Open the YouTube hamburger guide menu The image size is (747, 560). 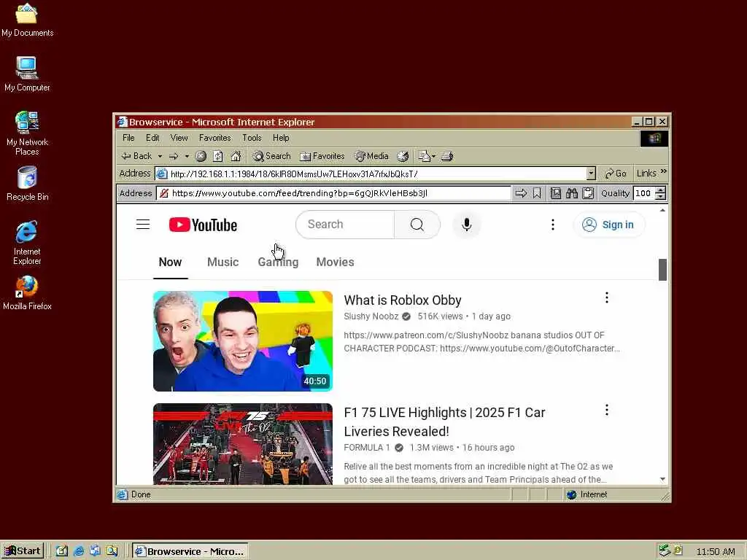pyautogui.click(x=143, y=225)
